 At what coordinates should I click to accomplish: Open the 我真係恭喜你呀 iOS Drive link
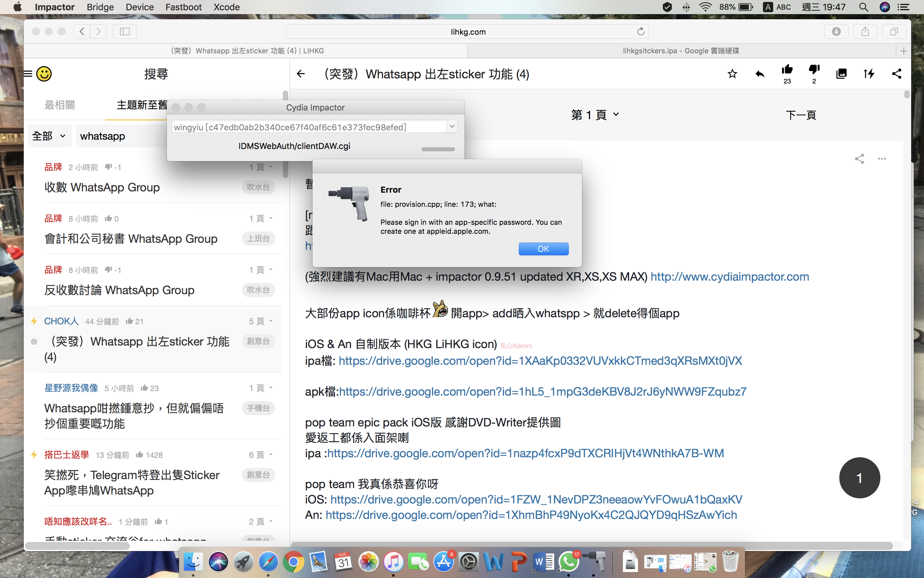pyautogui.click(x=536, y=500)
